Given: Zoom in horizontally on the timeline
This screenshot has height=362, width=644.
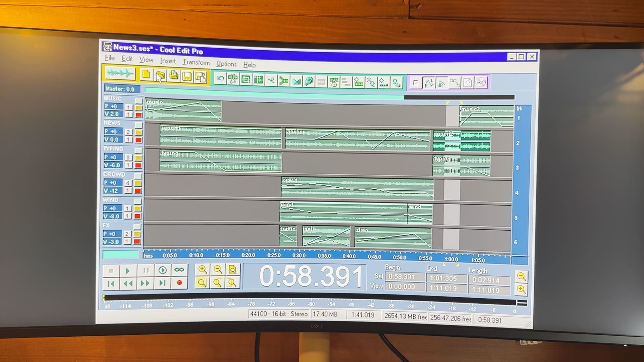Looking at the screenshot, I should point(202,269).
